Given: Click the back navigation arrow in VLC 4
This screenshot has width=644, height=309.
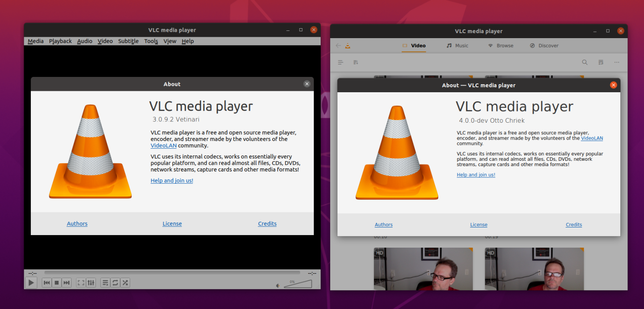Looking at the screenshot, I should click(339, 45).
